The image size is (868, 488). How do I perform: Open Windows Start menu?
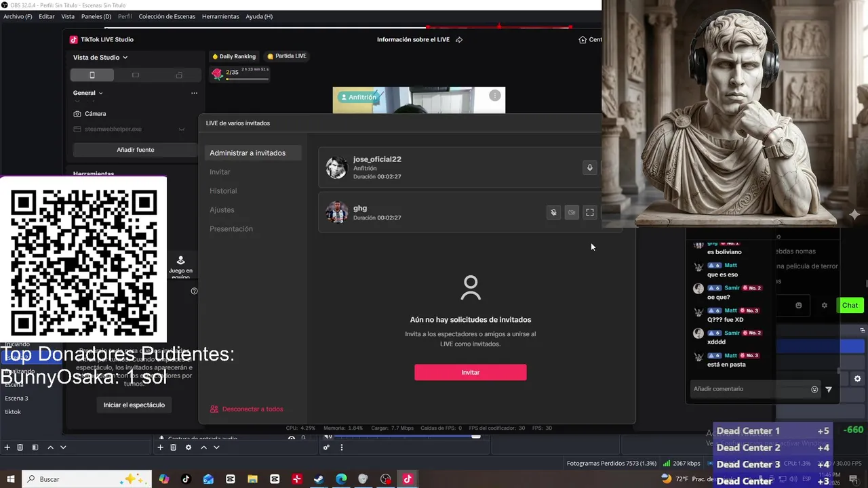(x=11, y=479)
